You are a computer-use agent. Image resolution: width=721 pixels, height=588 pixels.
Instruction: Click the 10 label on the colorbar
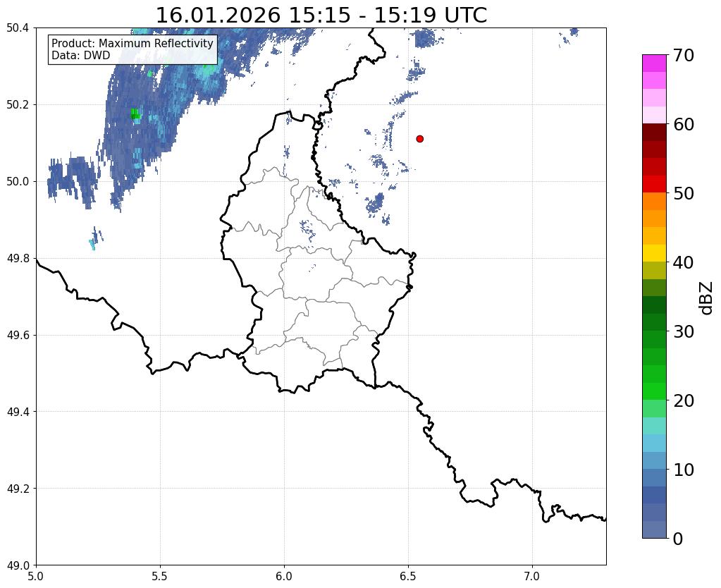[x=684, y=470]
